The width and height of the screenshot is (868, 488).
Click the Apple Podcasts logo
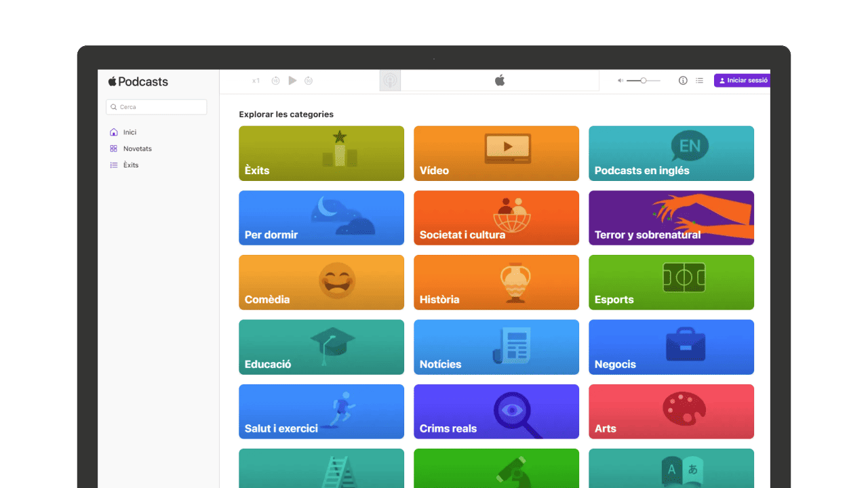coord(138,82)
